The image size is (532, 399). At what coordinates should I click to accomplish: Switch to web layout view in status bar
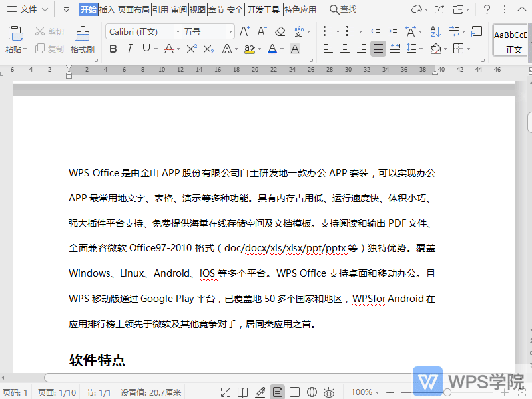[x=311, y=392]
